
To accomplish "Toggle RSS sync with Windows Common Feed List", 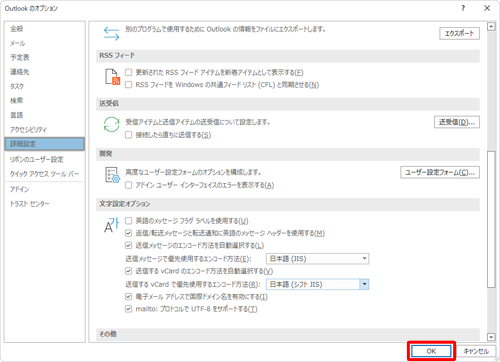I will tap(128, 85).
